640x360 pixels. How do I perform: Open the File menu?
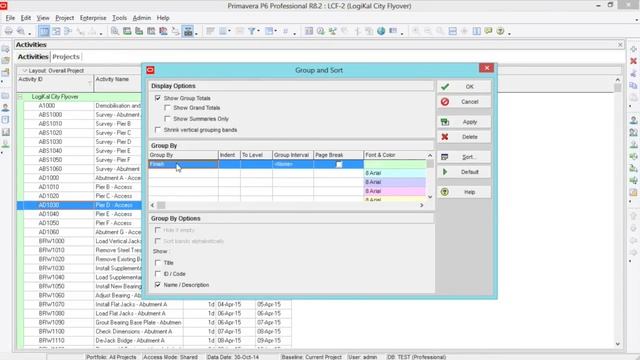[10, 18]
